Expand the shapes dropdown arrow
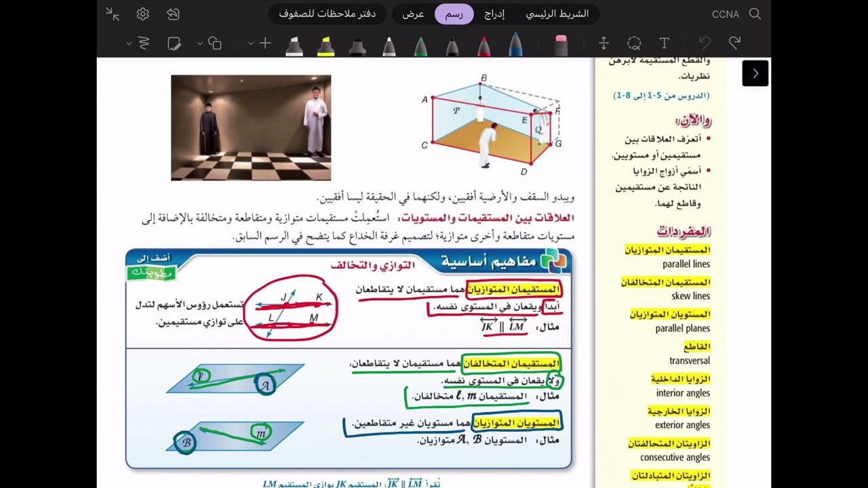This screenshot has height=488, width=868. point(200,43)
